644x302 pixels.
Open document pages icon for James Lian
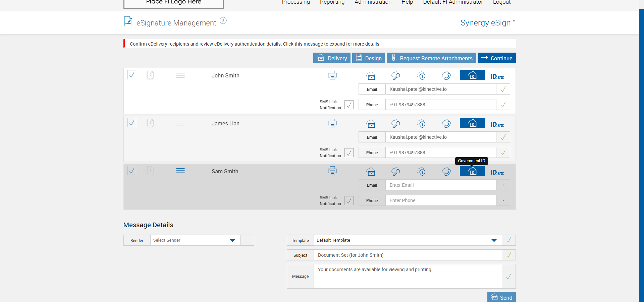pos(150,123)
